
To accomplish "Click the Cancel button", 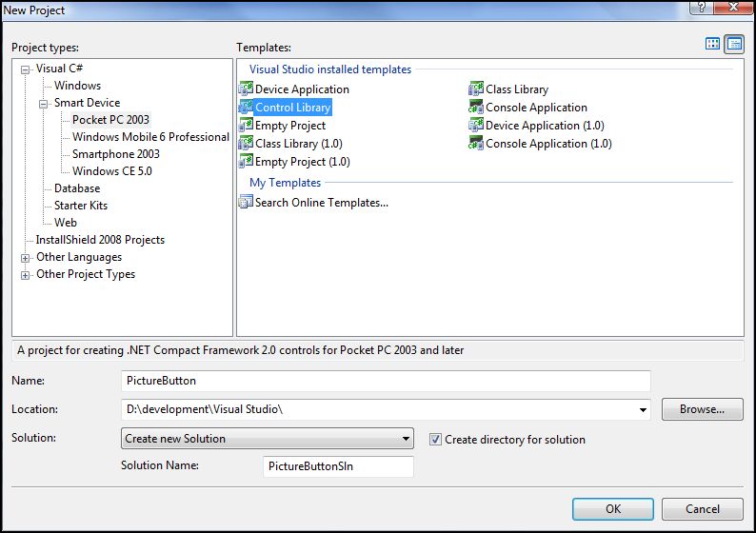I will (x=702, y=509).
